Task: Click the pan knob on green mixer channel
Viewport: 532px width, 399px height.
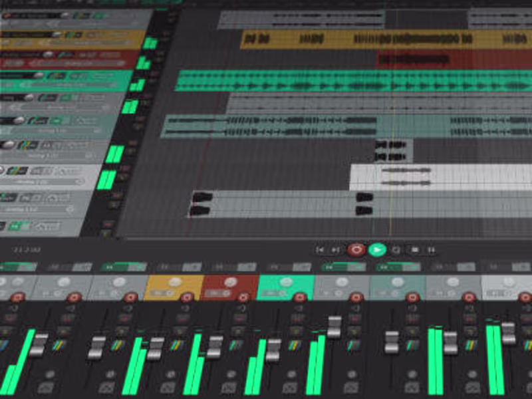Action: coord(287,282)
